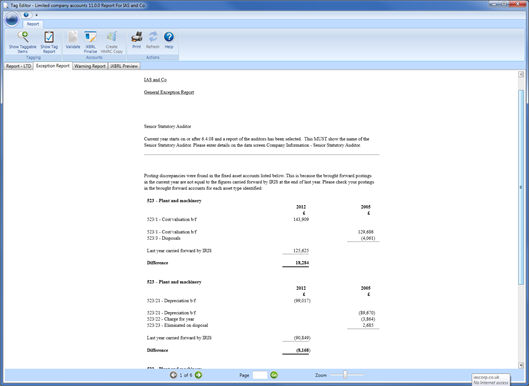Go to previous page arrow button
529x386 pixels.
(x=173, y=375)
